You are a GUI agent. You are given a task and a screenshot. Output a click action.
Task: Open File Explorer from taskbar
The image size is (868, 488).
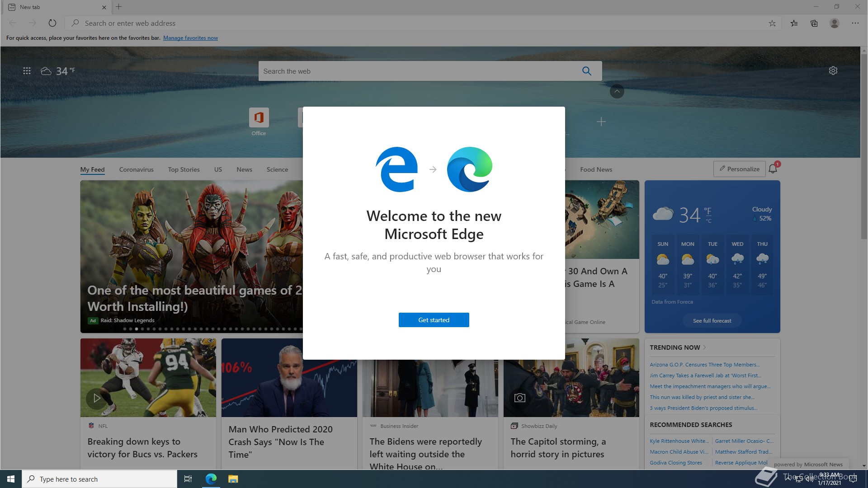tap(233, 479)
